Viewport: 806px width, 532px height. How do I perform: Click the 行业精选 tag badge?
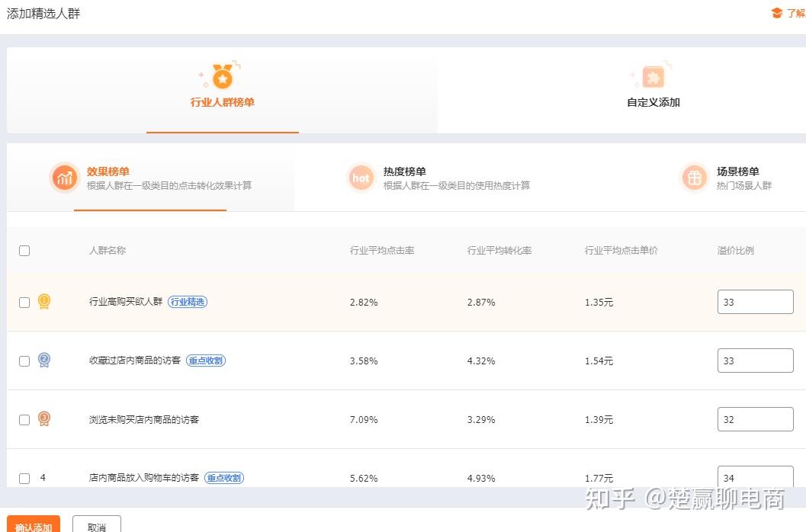click(188, 302)
